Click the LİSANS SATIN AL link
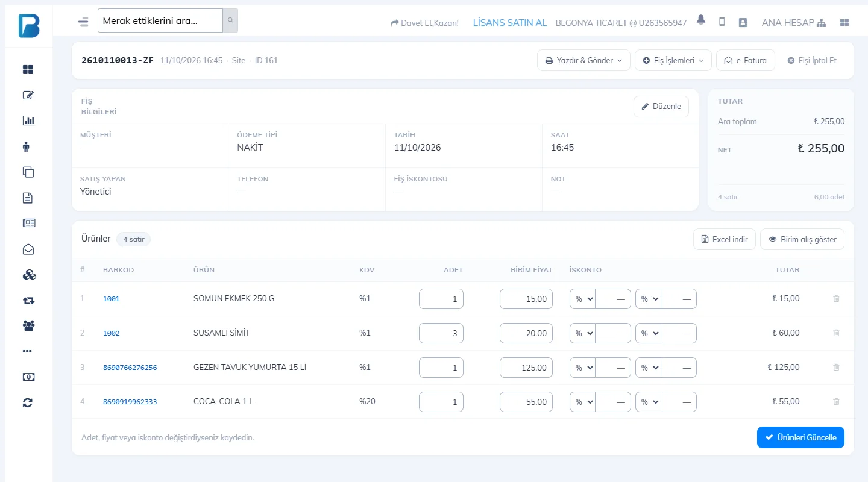 (510, 23)
